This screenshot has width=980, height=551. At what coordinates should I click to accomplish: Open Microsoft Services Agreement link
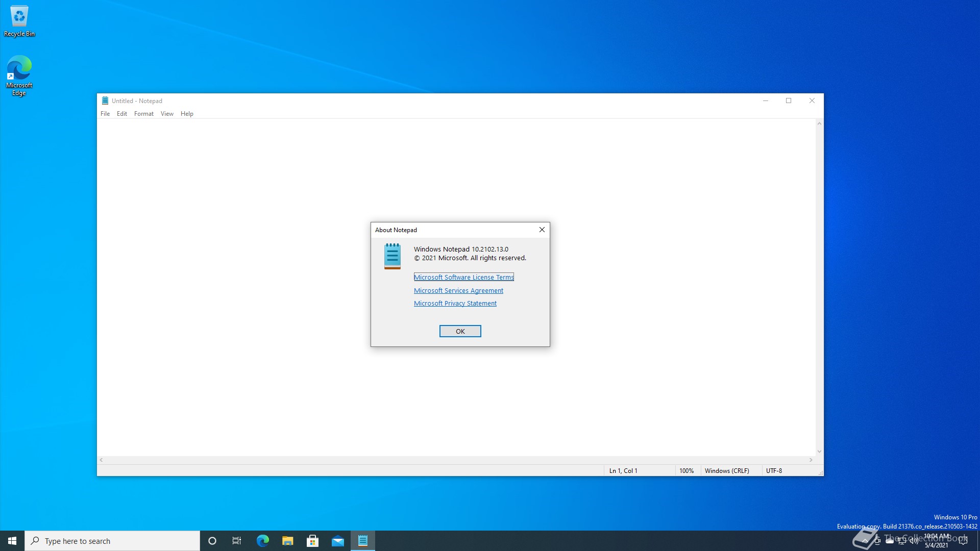pos(458,290)
